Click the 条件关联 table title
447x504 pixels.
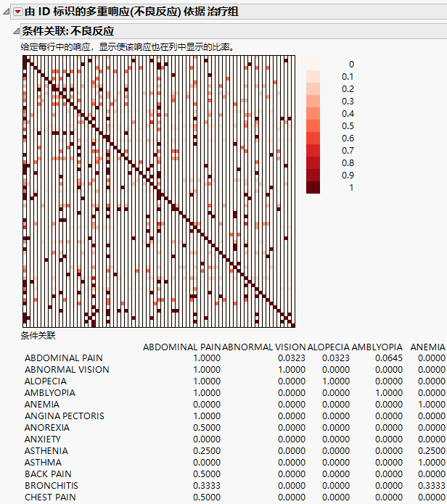[x=38, y=336]
